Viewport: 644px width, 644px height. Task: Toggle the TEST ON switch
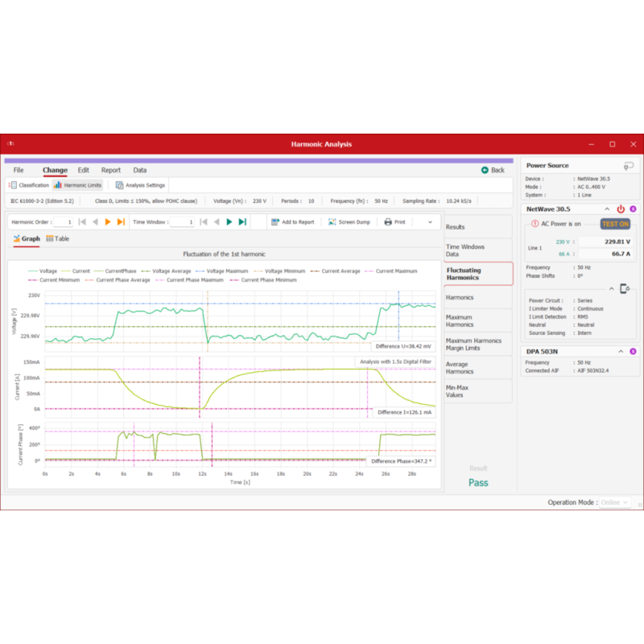click(615, 224)
